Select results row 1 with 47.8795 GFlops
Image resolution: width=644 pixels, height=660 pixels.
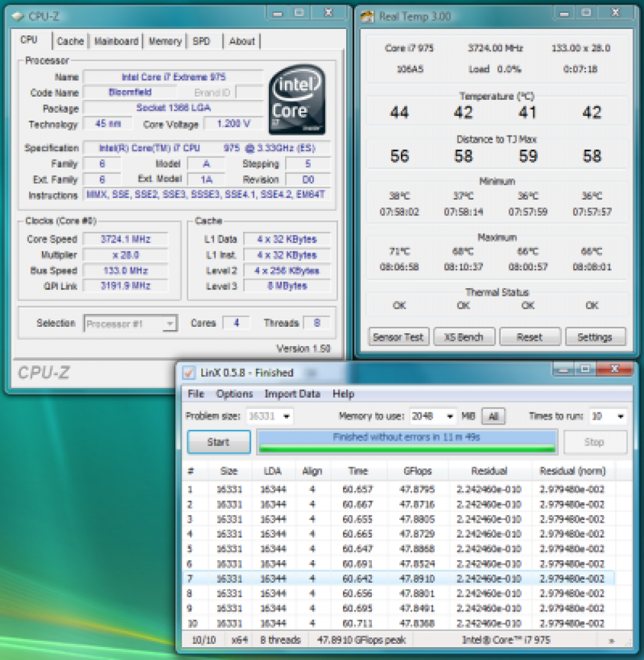(398, 490)
